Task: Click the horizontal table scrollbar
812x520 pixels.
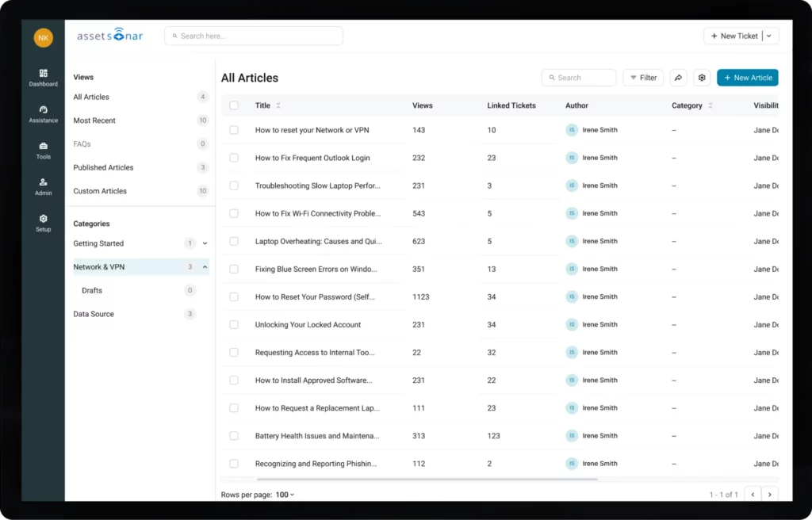Action: point(427,479)
